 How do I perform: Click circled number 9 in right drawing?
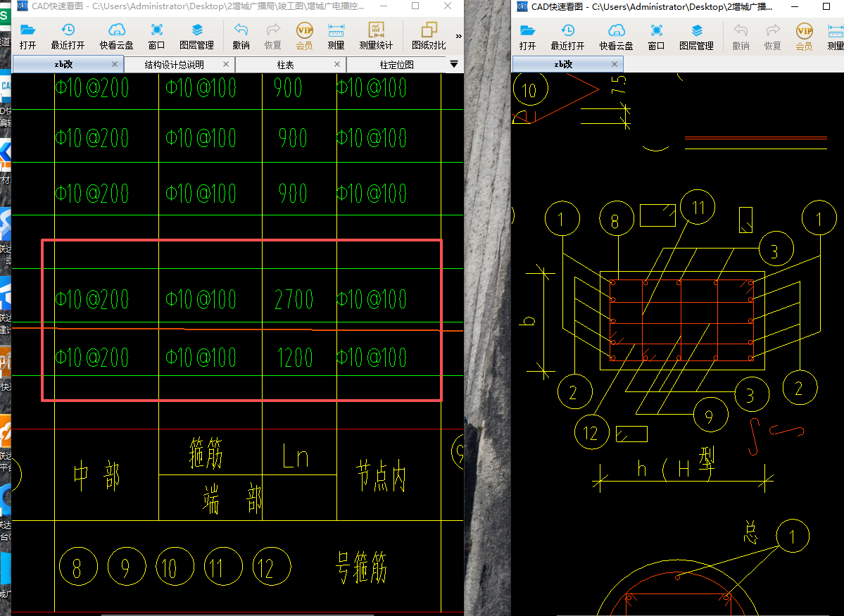[x=710, y=416]
